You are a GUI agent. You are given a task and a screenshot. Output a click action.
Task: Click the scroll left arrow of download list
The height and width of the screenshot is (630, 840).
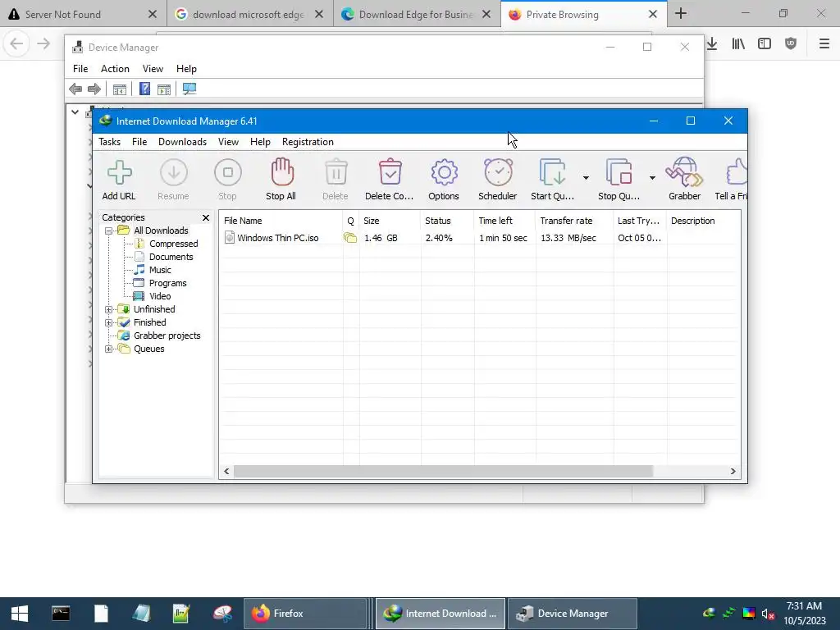pyautogui.click(x=226, y=472)
